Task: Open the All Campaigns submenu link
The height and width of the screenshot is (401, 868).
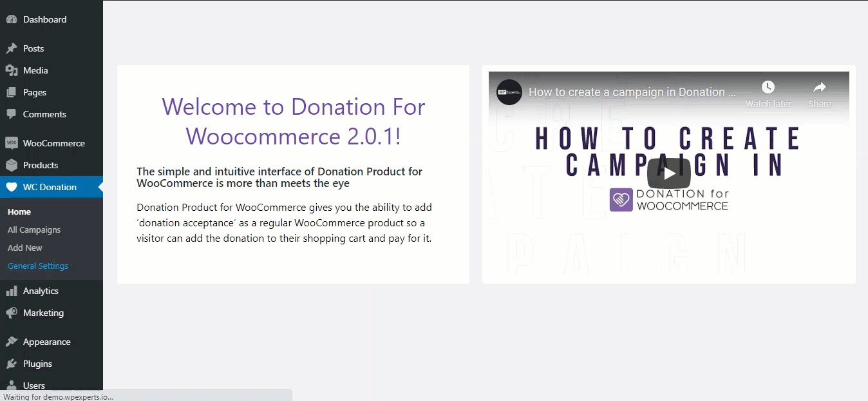Action: click(x=34, y=230)
